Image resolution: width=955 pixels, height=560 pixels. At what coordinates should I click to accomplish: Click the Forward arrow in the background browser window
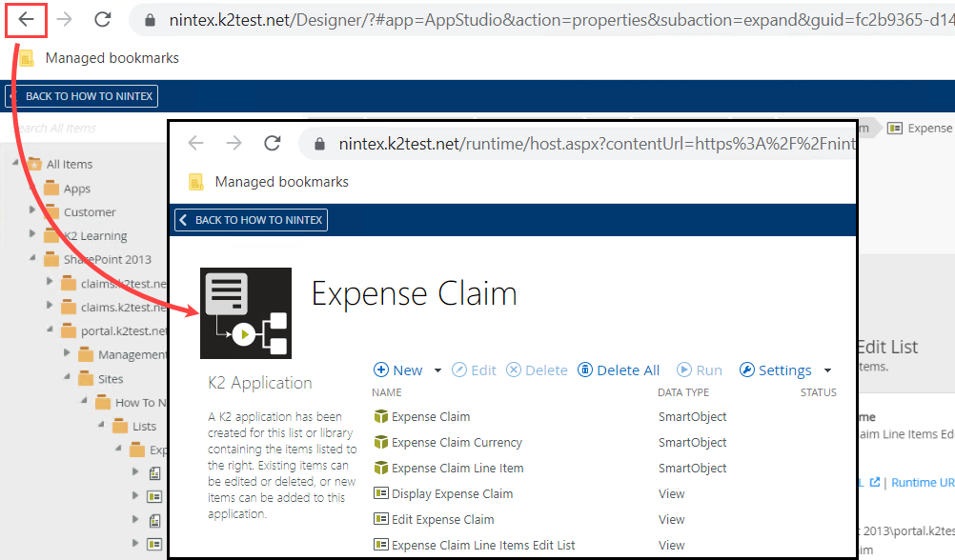tap(64, 19)
